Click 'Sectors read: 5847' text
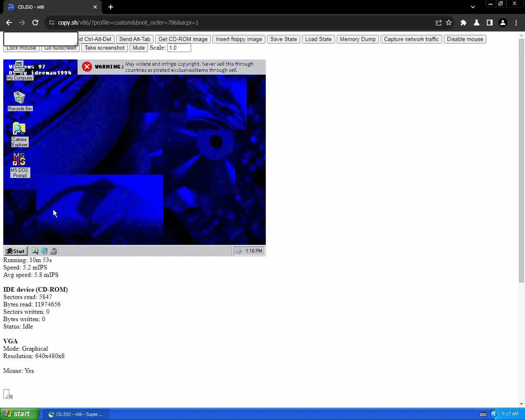The width and height of the screenshot is (525, 420). click(x=27, y=297)
